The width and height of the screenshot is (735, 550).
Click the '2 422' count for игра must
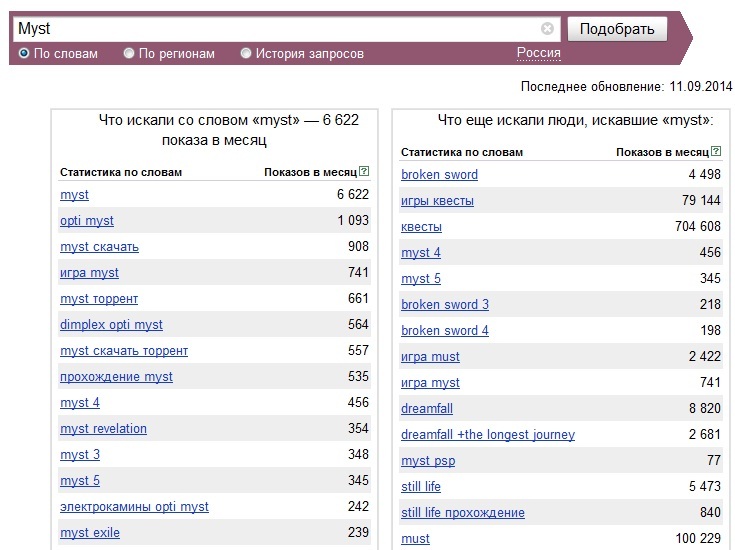(x=705, y=356)
